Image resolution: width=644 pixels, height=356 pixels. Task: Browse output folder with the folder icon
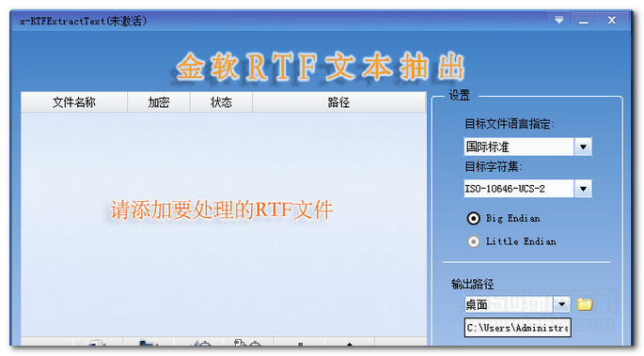tap(585, 304)
